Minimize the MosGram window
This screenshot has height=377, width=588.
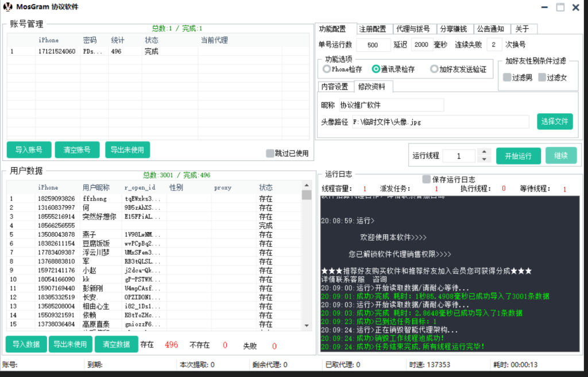point(544,7)
